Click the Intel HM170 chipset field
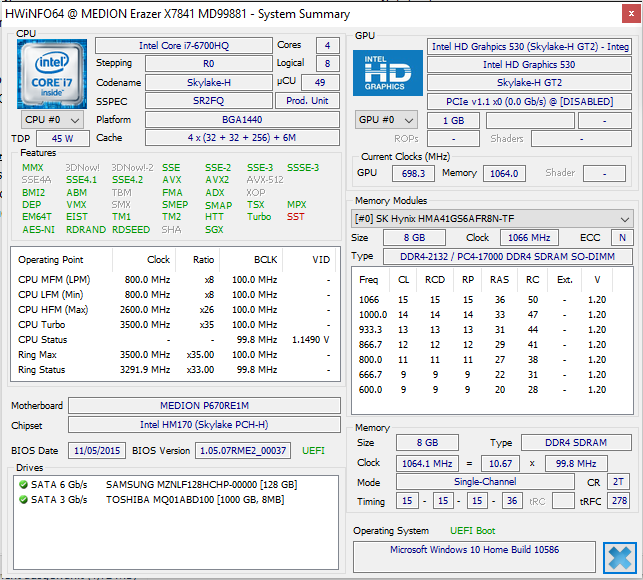 pyautogui.click(x=204, y=425)
